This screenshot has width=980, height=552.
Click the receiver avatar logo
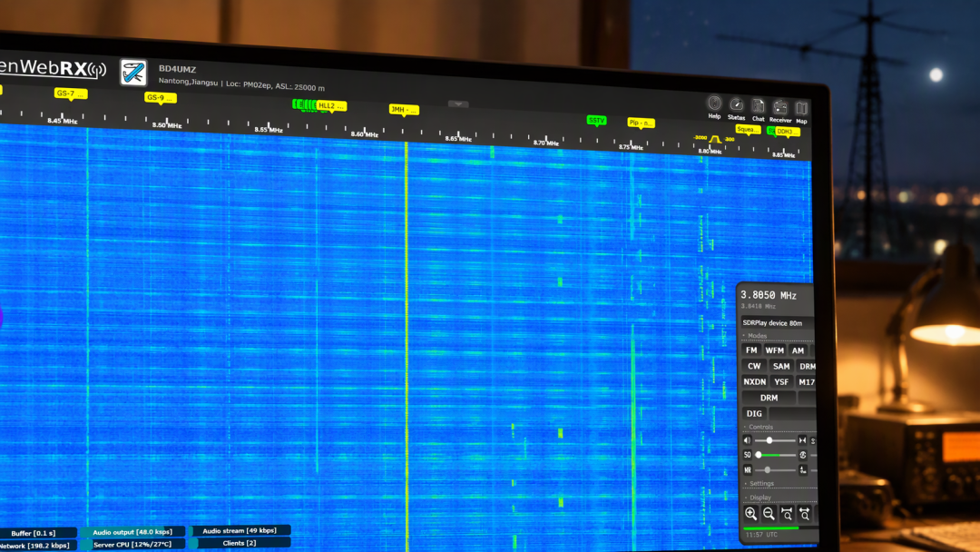tap(133, 73)
